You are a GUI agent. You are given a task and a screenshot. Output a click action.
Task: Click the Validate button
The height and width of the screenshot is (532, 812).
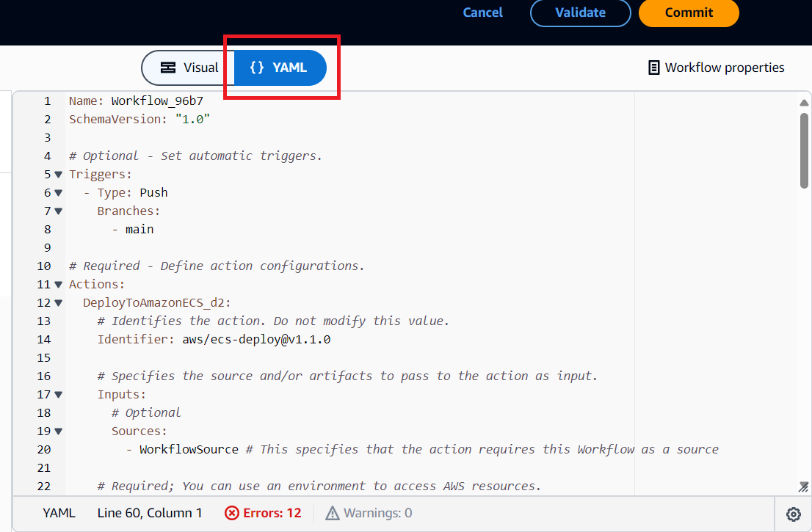click(580, 12)
